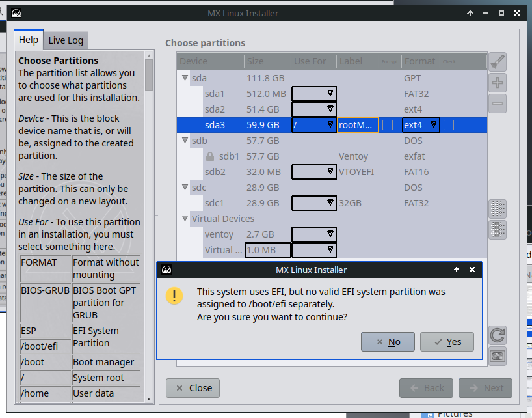Viewport: 532px width, 418px height.
Task: Collapse the sdc disk tree node
Action: pyautogui.click(x=185, y=187)
